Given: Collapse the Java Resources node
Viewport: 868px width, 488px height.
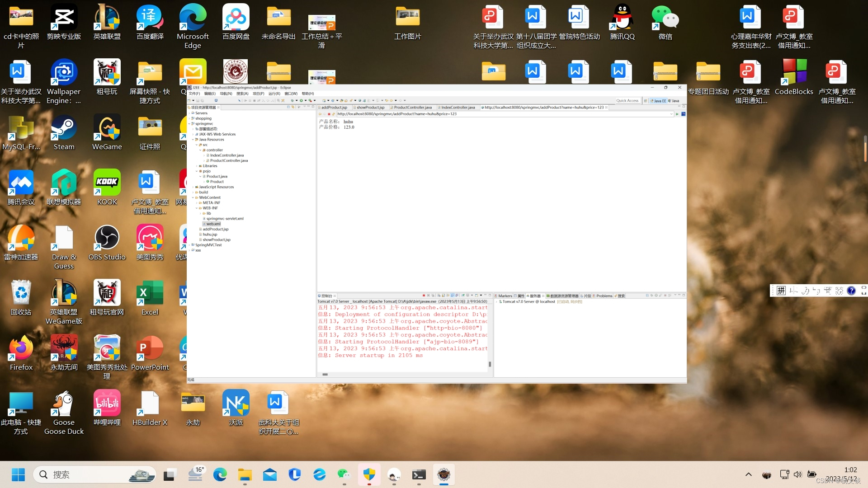Looking at the screenshot, I should [193, 140].
